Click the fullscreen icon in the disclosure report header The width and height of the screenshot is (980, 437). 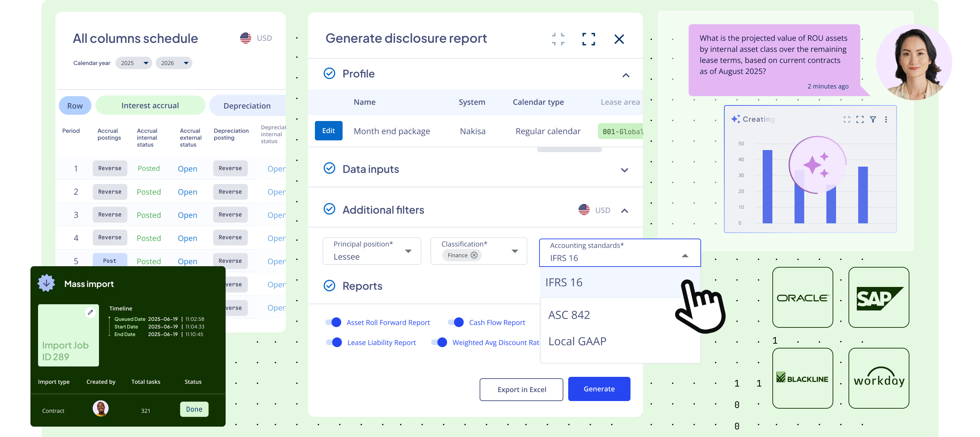[588, 39]
